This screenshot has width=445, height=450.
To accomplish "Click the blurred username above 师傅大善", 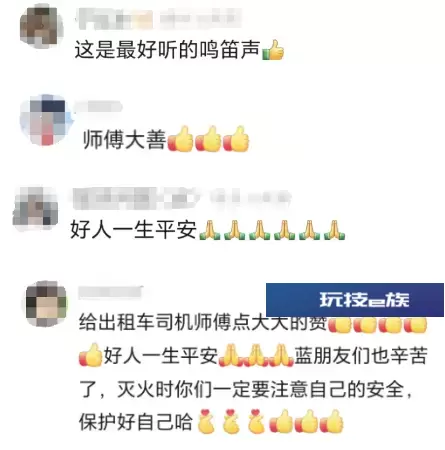I will coord(99,107).
